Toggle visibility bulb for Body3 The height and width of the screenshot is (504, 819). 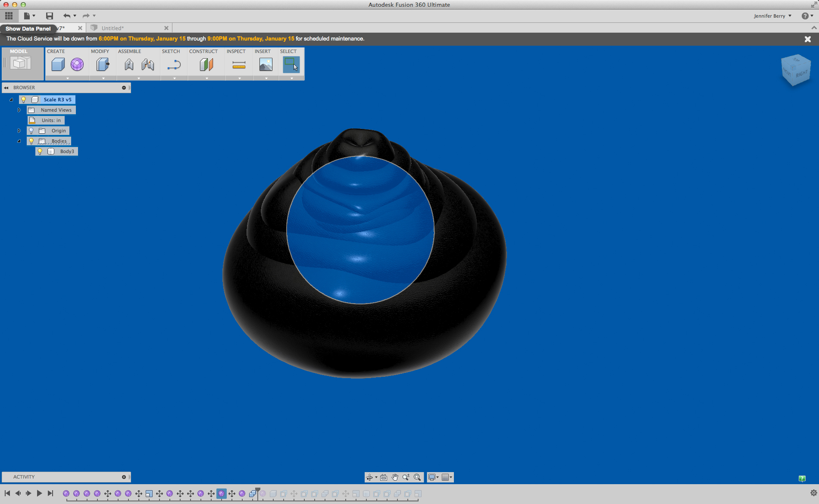(x=40, y=151)
